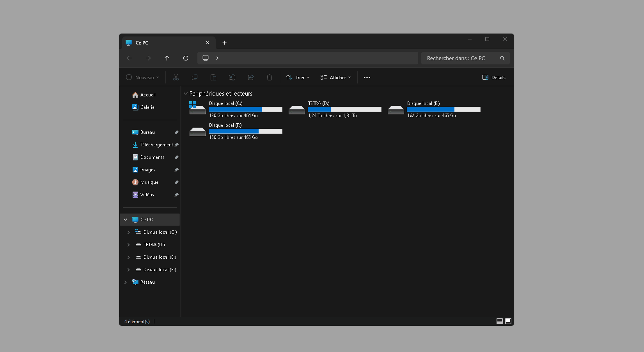Close the Ce PC tab
This screenshot has width=644, height=352.
point(207,43)
